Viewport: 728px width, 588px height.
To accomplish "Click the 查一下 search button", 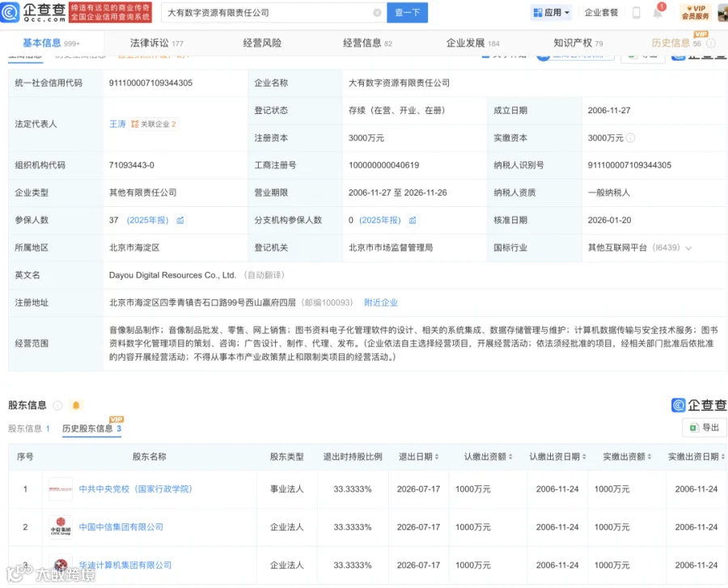I will (x=407, y=12).
